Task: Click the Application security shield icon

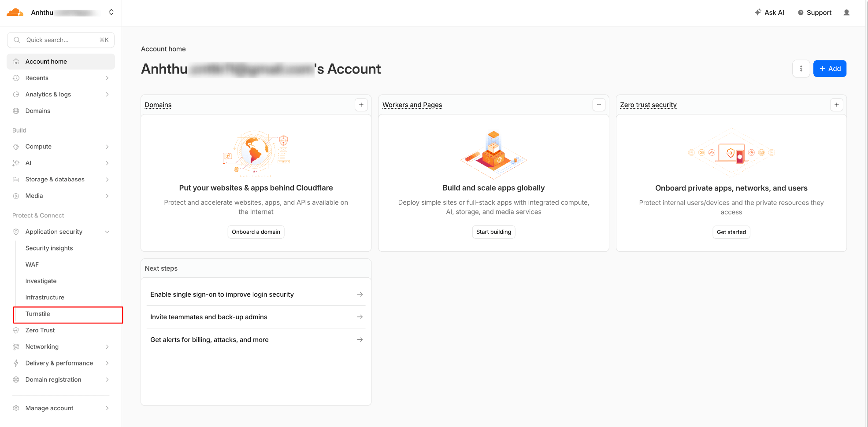Action: [16, 232]
